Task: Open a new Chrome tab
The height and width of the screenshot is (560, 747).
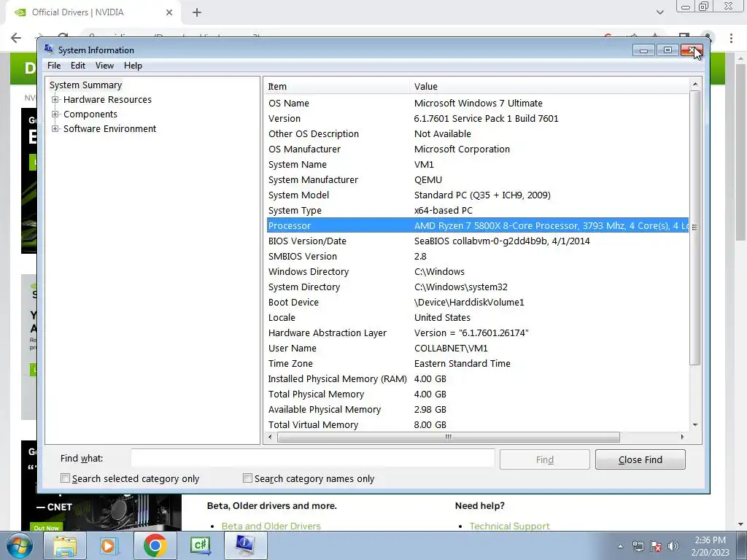Action: pyautogui.click(x=197, y=12)
